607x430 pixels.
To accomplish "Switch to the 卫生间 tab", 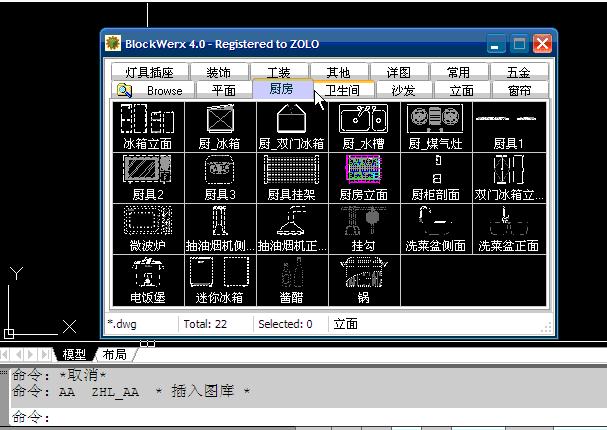I will coord(343,90).
